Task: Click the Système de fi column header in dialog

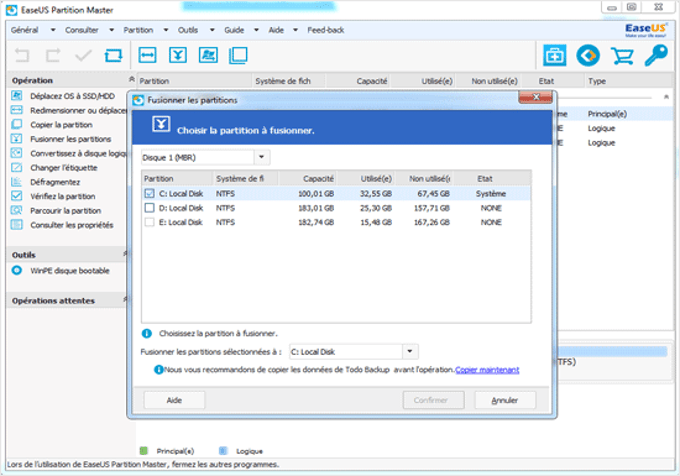Action: click(x=245, y=179)
